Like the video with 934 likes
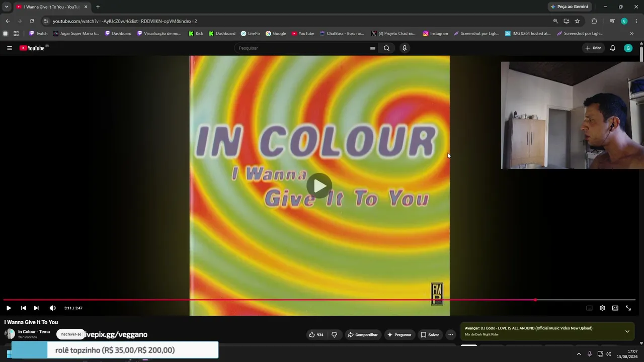 (316, 335)
